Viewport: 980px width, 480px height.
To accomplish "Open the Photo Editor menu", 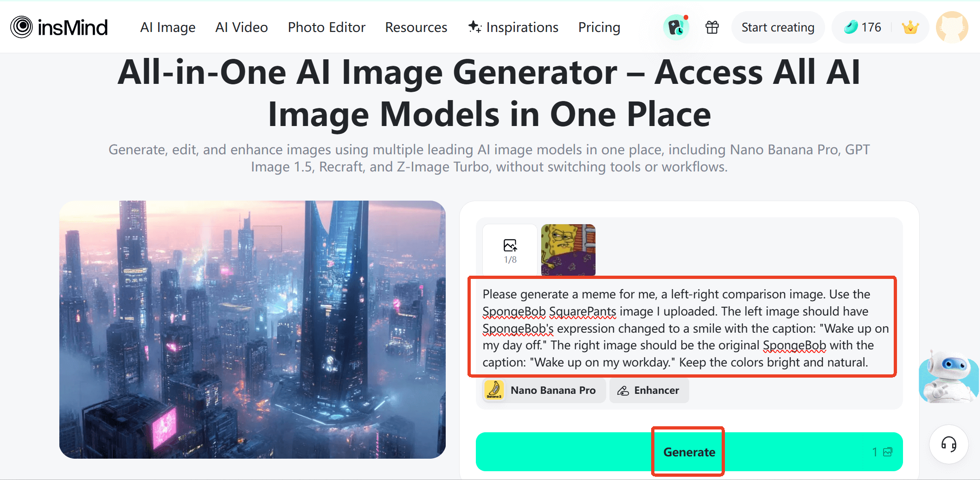I will (327, 27).
